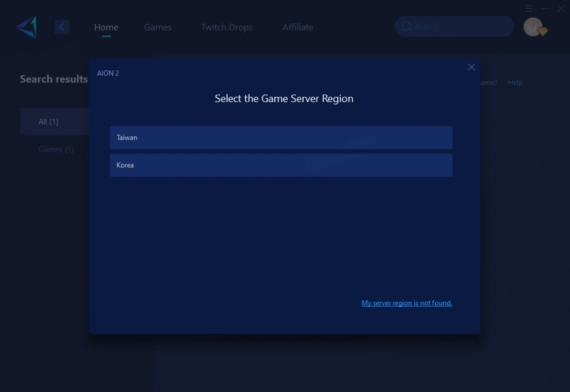Open the hamburger menu

pos(529,9)
